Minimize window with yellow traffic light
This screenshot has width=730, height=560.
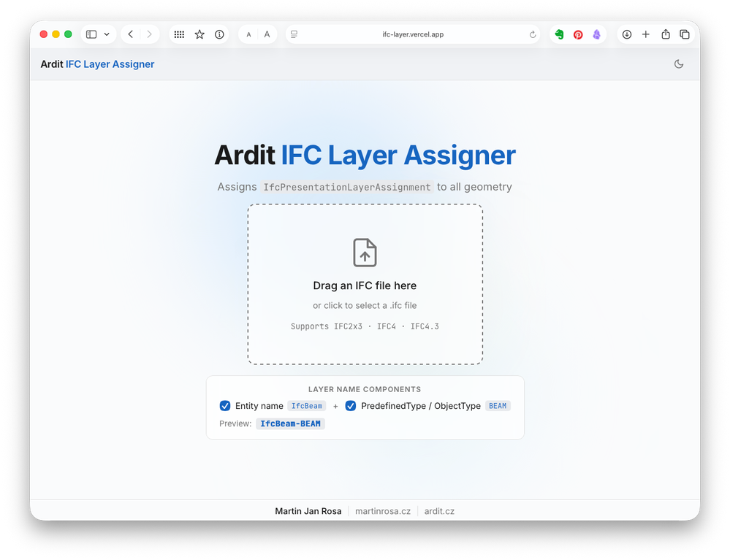pos(56,34)
